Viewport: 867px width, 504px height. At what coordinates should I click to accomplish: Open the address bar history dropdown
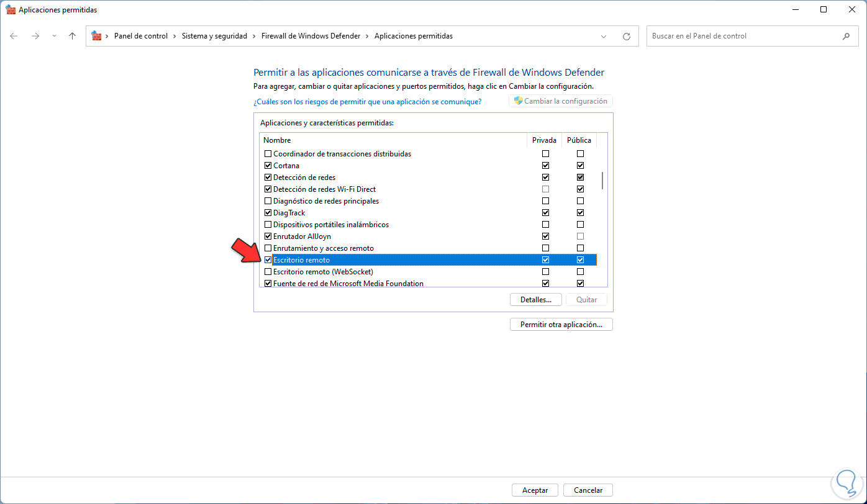coord(604,36)
